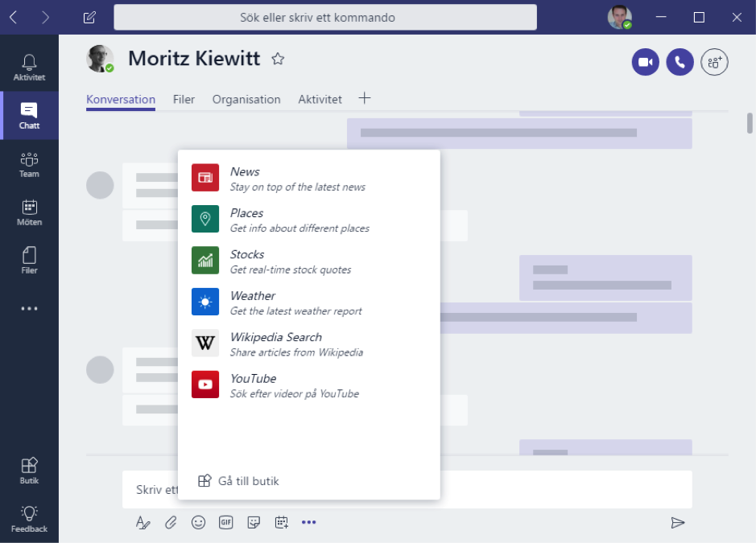Image resolution: width=756 pixels, height=543 pixels.
Task: Open Feedback lightbulb in sidebar
Action: (x=29, y=519)
